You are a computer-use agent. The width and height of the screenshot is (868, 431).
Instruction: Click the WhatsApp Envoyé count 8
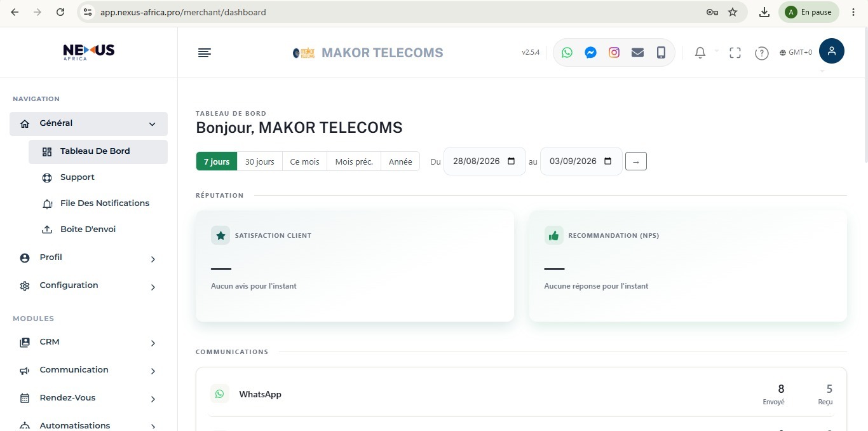coord(781,389)
